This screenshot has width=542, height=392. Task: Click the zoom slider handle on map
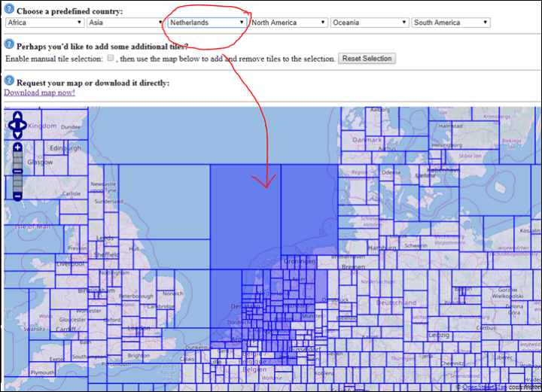point(17,171)
